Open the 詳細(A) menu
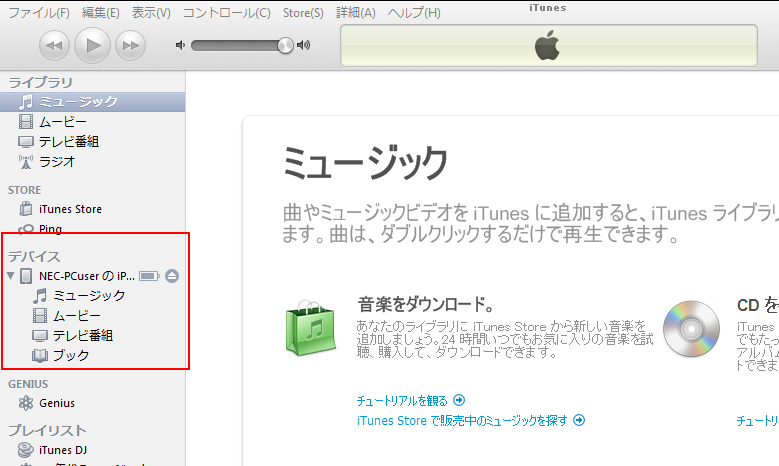The image size is (779, 466). (356, 13)
